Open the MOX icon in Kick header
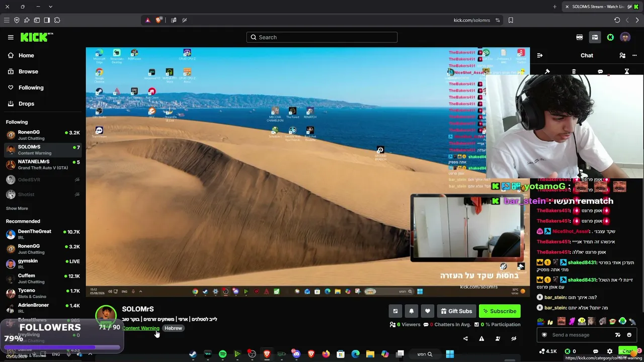The image size is (644, 362). (x=580, y=37)
